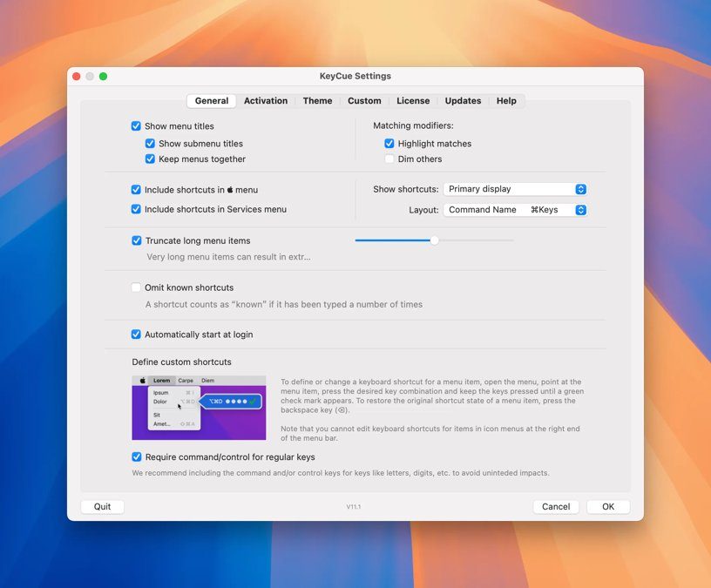This screenshot has height=588, width=711.
Task: Toggle Include shortcuts in Services menu
Action: click(x=136, y=209)
